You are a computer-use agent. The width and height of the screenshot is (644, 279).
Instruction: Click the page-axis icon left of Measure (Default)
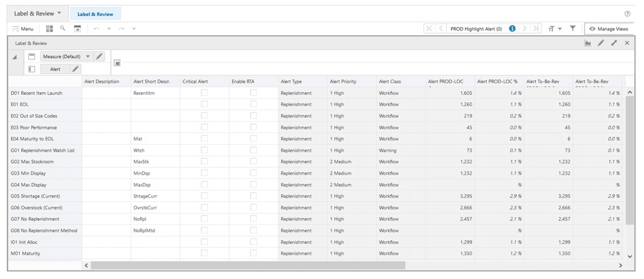pos(32,57)
